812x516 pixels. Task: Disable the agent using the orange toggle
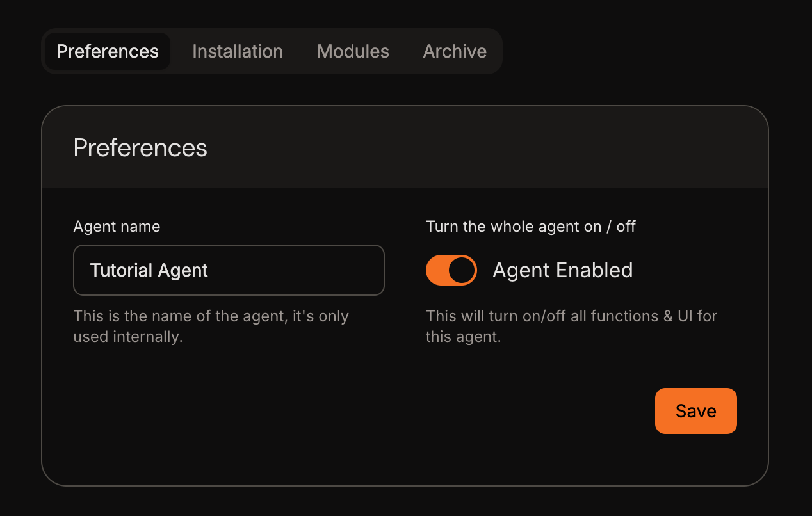pyautogui.click(x=451, y=270)
